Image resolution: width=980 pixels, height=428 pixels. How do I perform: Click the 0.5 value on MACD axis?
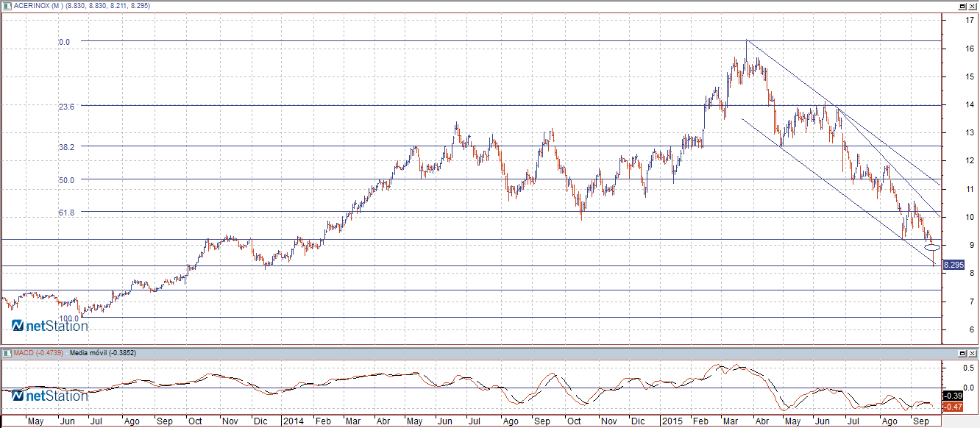click(969, 367)
